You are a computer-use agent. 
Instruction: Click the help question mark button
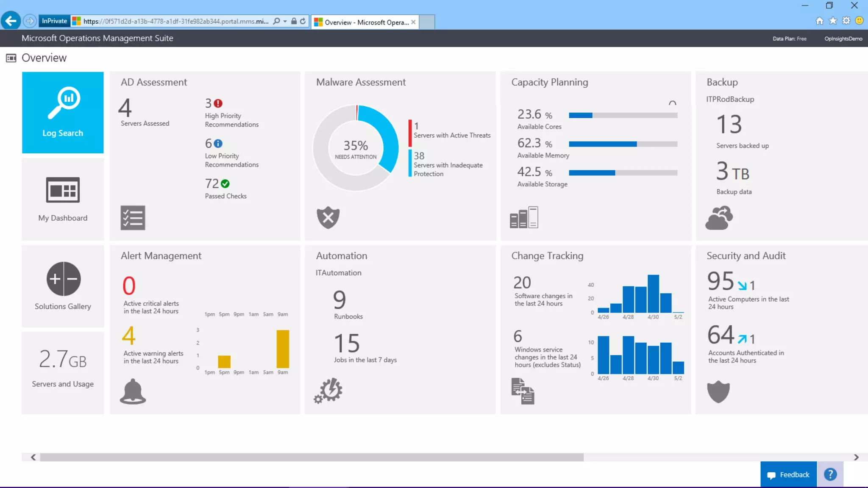point(830,474)
